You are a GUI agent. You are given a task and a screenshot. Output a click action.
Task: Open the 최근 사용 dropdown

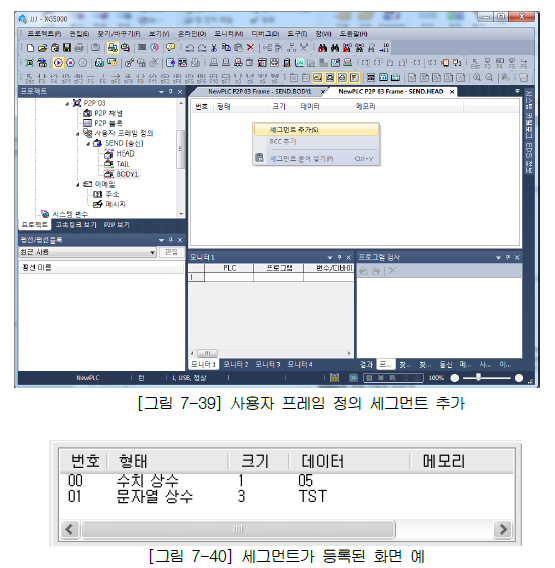153,252
